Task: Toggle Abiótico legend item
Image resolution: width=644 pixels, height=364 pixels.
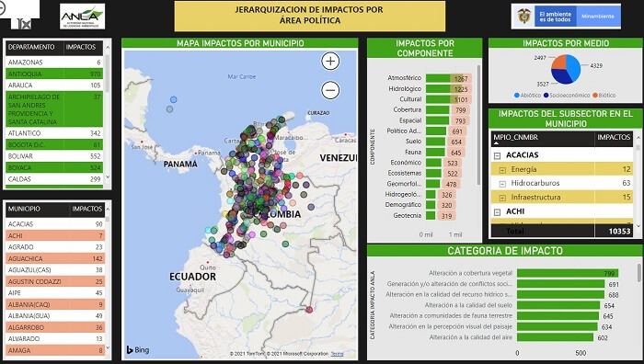Action: [527, 96]
